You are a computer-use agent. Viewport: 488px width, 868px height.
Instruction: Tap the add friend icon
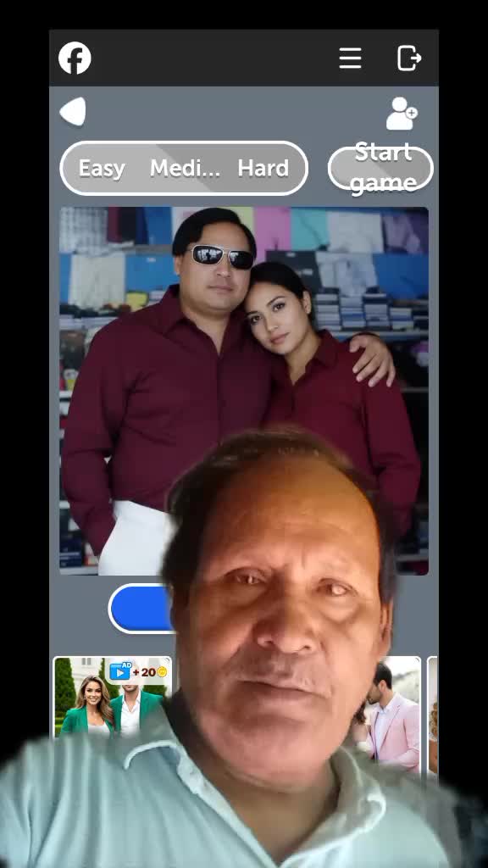(402, 114)
